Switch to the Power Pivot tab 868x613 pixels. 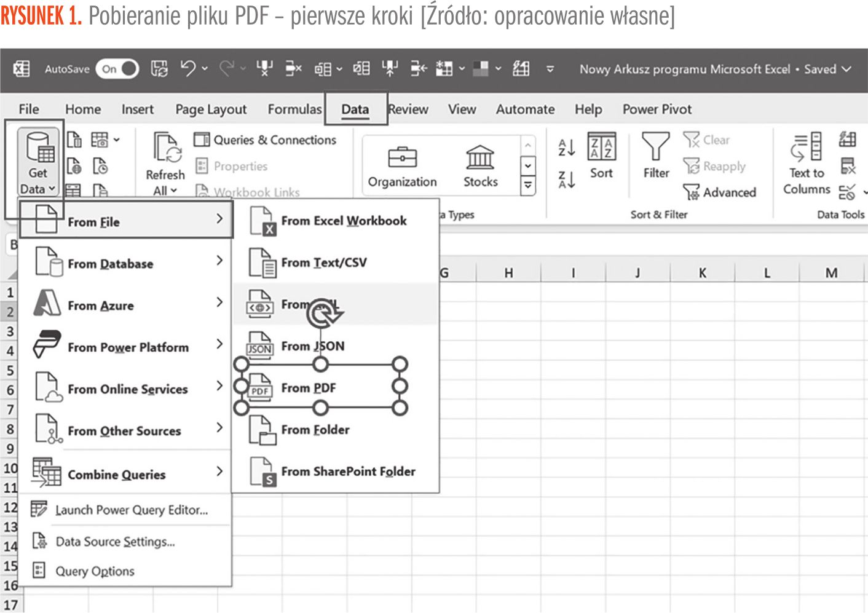pyautogui.click(x=657, y=109)
